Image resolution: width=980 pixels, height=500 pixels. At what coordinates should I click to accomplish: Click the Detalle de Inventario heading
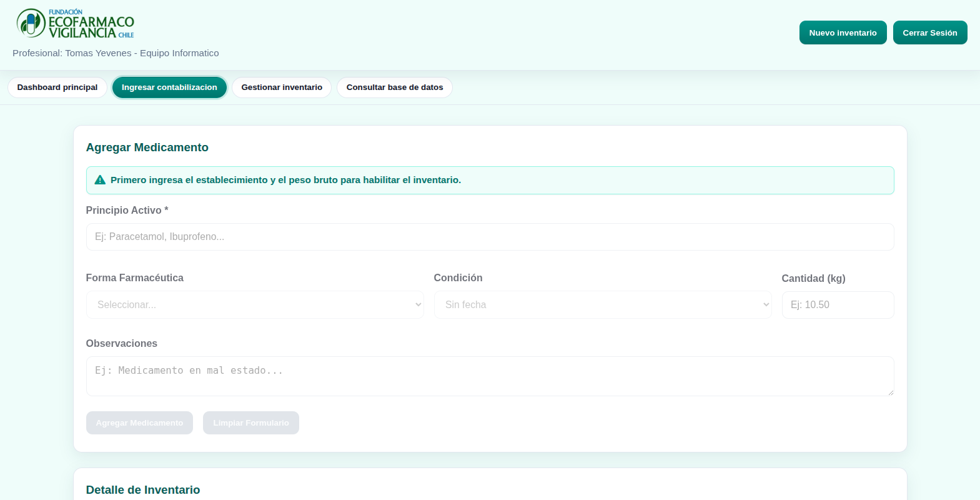[x=143, y=490]
